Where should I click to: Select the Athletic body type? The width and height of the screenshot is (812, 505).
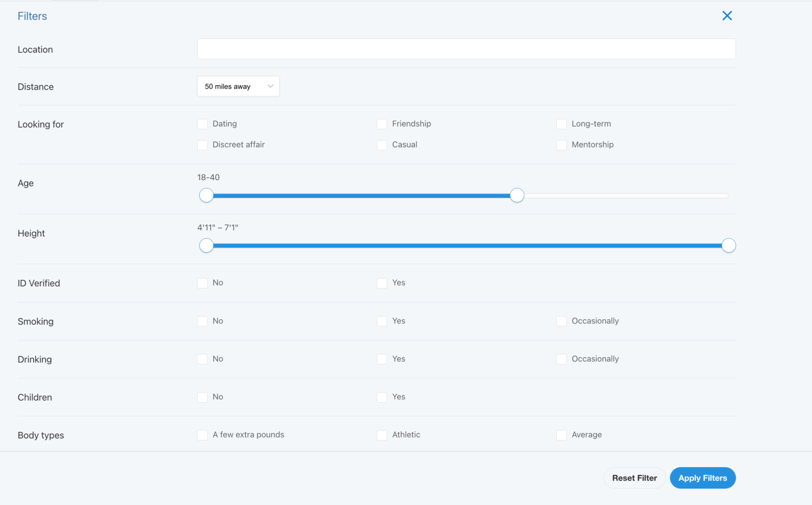point(382,435)
